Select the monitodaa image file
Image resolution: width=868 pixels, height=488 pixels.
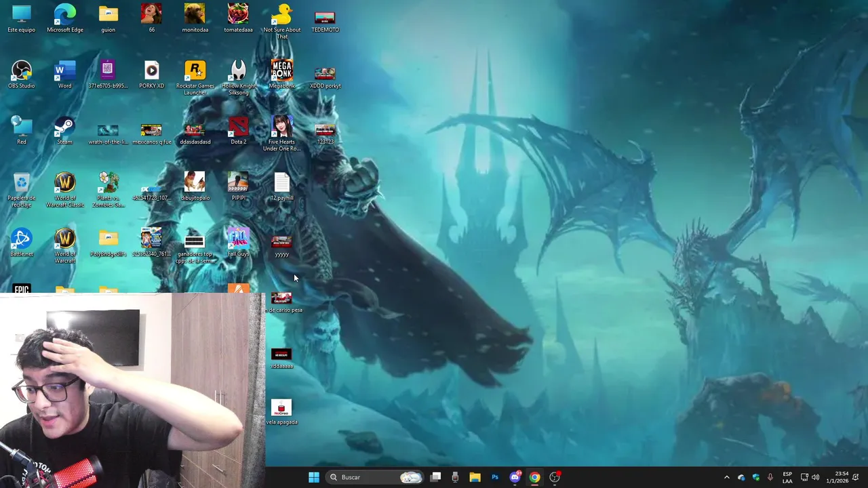coord(195,19)
